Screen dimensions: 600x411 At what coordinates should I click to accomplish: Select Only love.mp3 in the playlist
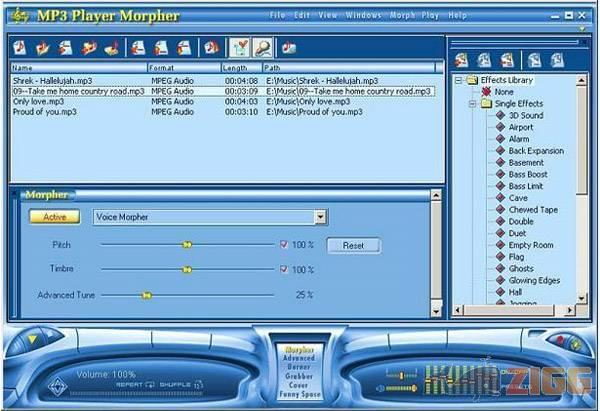pos(41,101)
